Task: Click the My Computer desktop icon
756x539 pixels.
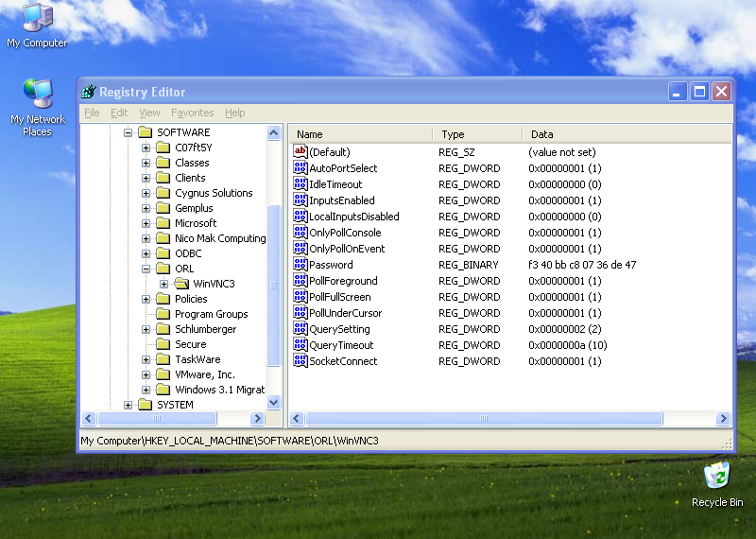Action: (x=37, y=18)
